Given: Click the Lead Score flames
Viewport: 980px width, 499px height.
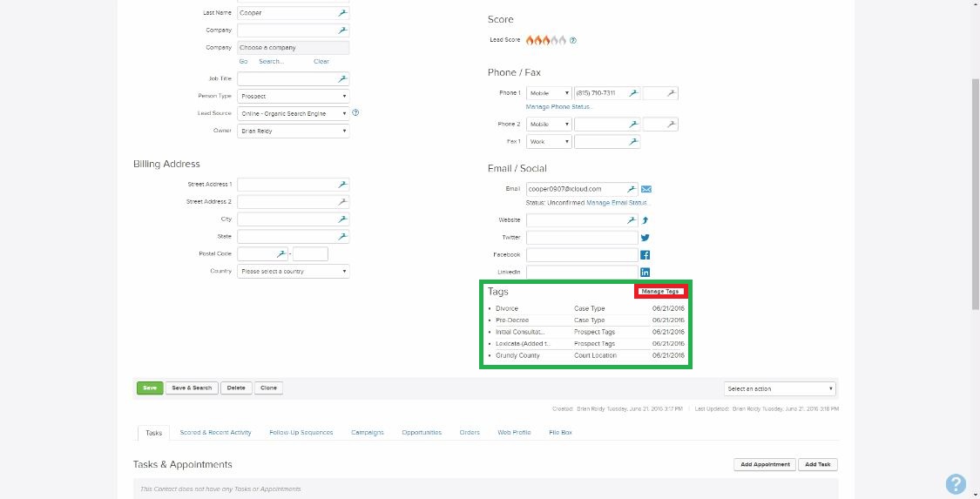Looking at the screenshot, I should [x=545, y=40].
